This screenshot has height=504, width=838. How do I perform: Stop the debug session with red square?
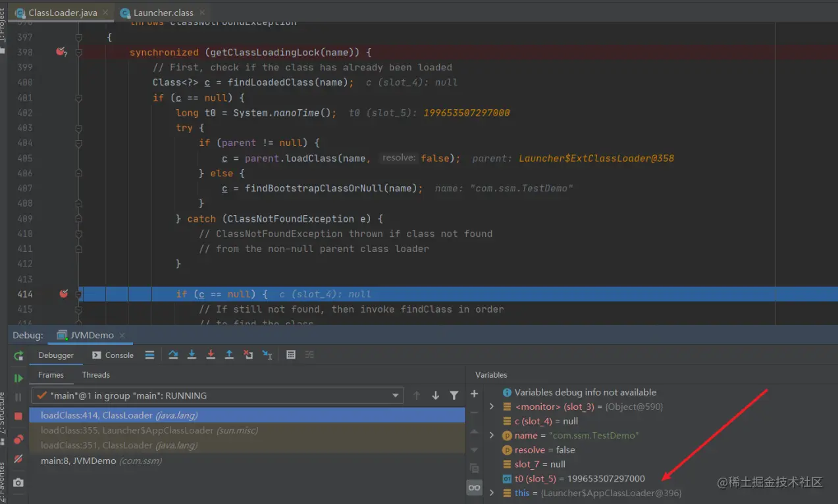(18, 416)
